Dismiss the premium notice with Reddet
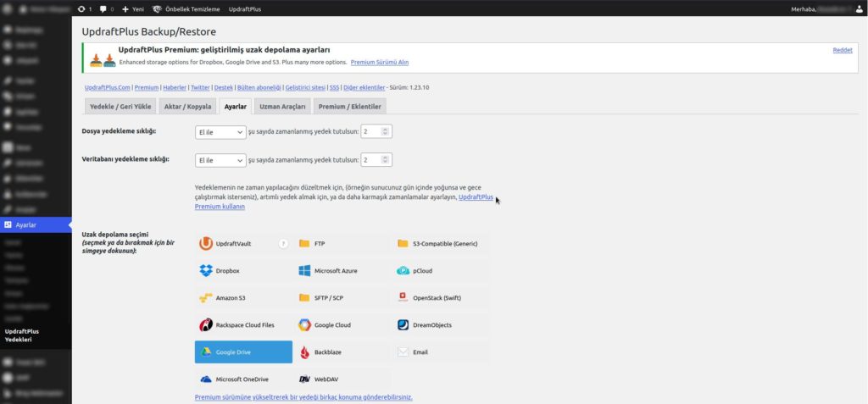Image resolution: width=868 pixels, height=404 pixels. pos(842,50)
